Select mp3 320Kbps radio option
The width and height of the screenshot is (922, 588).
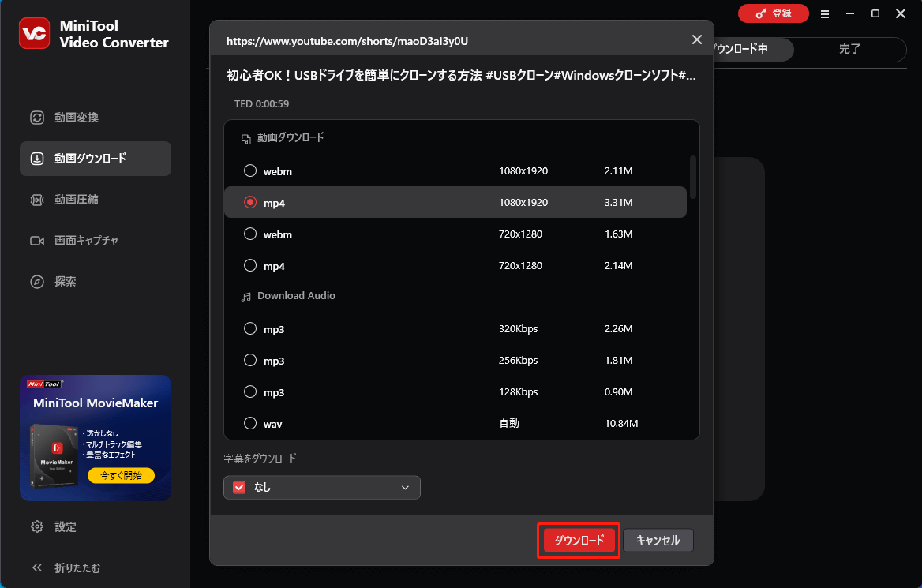click(x=250, y=328)
